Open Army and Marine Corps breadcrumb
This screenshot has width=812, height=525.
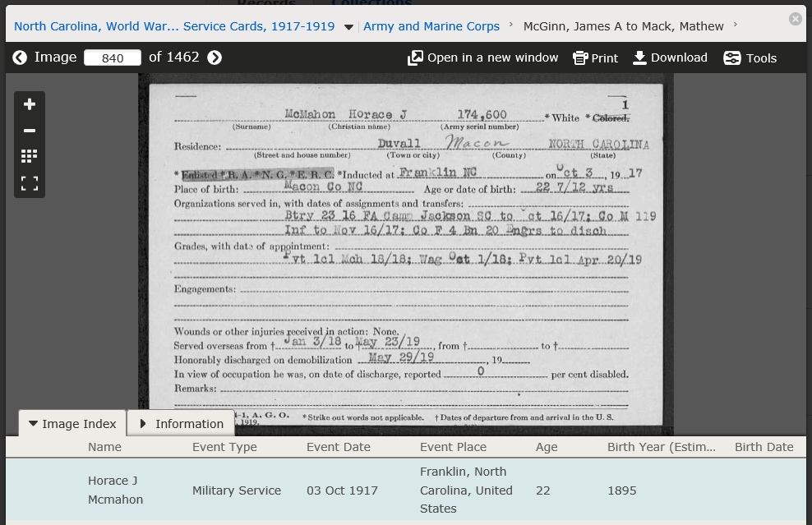tap(431, 26)
